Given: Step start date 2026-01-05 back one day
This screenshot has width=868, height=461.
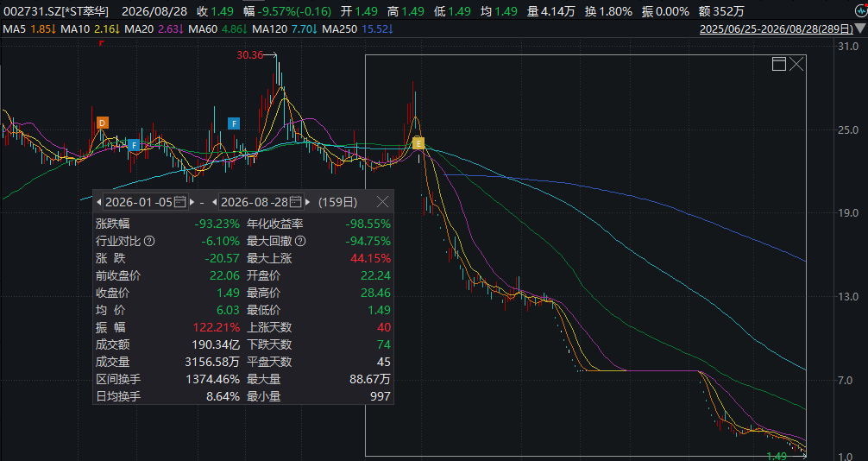Looking at the screenshot, I should (x=99, y=202).
